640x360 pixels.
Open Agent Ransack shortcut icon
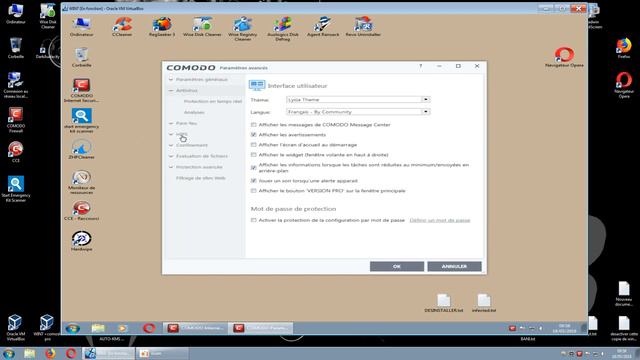tap(323, 27)
